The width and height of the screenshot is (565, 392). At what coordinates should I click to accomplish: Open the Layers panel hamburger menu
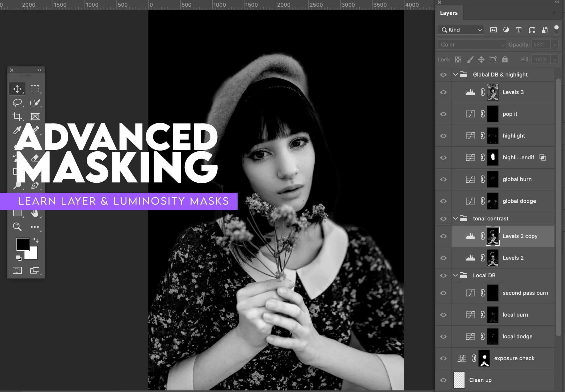(x=556, y=13)
